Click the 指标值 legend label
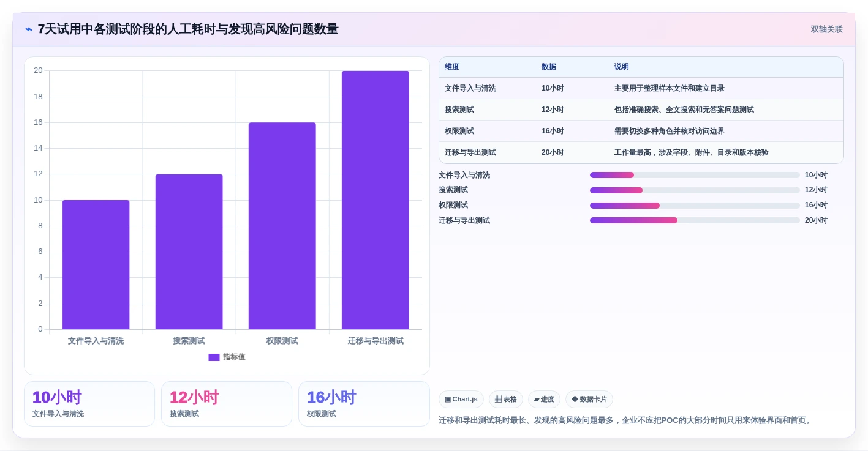 (234, 357)
